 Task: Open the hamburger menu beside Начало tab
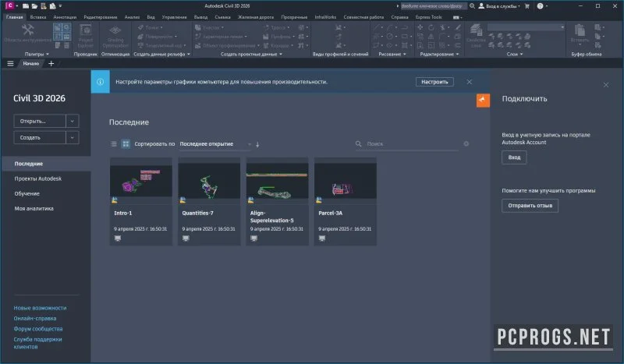[x=10, y=64]
